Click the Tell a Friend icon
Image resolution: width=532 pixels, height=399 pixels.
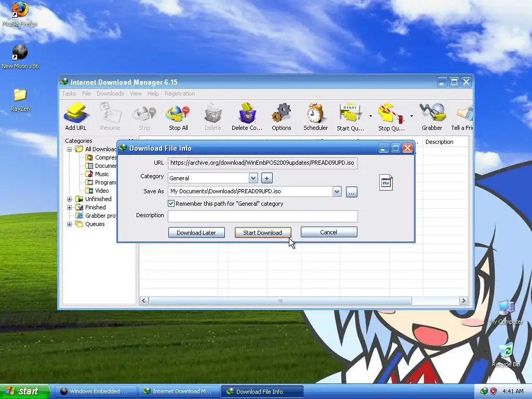click(462, 117)
